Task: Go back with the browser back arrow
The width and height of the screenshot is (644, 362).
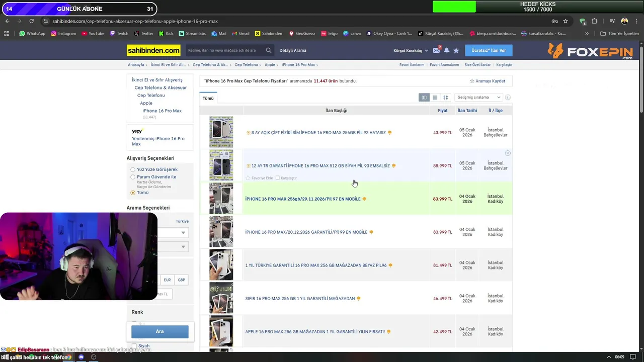Action: [7, 21]
